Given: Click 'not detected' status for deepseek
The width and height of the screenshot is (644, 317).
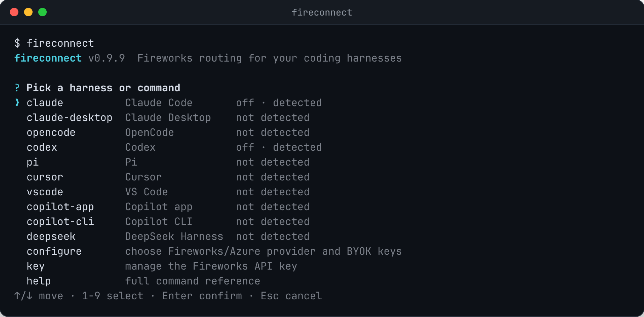Looking at the screenshot, I should (x=273, y=236).
